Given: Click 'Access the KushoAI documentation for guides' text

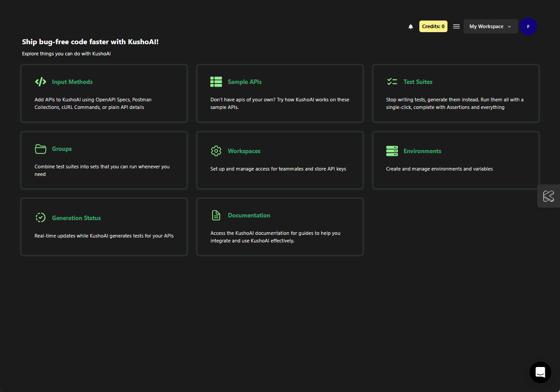Looking at the screenshot, I should [276, 237].
